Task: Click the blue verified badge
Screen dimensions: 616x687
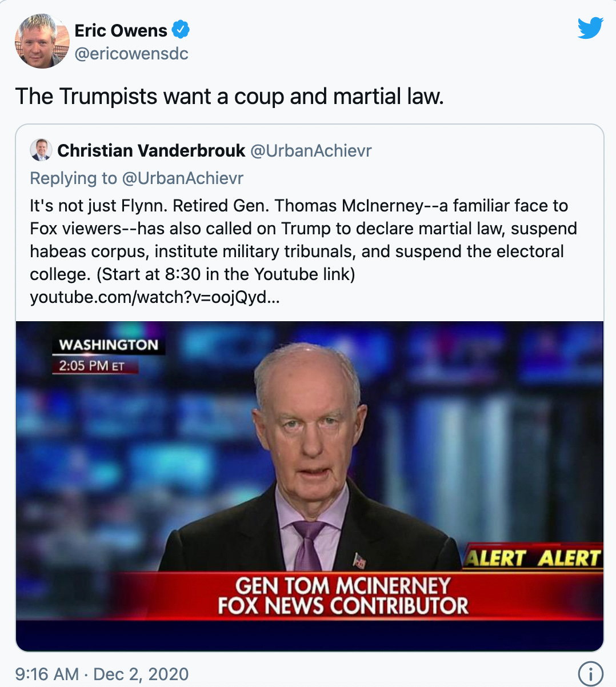Action: click(x=181, y=30)
